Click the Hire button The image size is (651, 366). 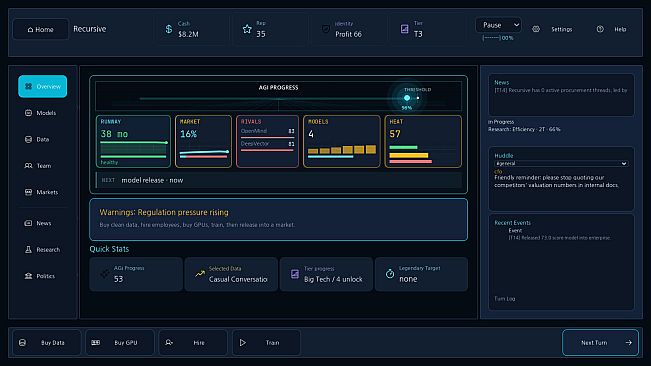(193, 343)
